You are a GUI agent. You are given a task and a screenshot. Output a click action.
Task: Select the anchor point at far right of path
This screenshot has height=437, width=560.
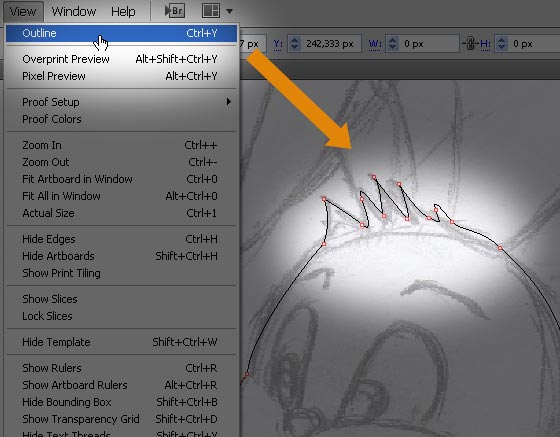pos(500,248)
